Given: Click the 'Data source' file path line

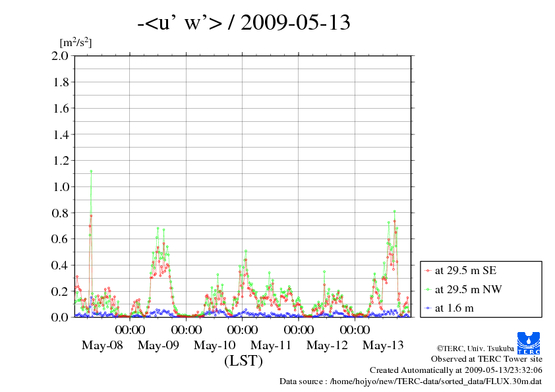Looking at the screenshot, I should pyautogui.click(x=411, y=381).
